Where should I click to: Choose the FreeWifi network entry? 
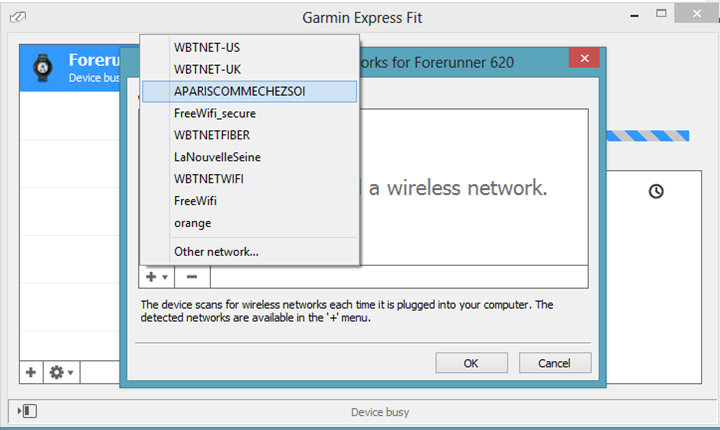249,201
